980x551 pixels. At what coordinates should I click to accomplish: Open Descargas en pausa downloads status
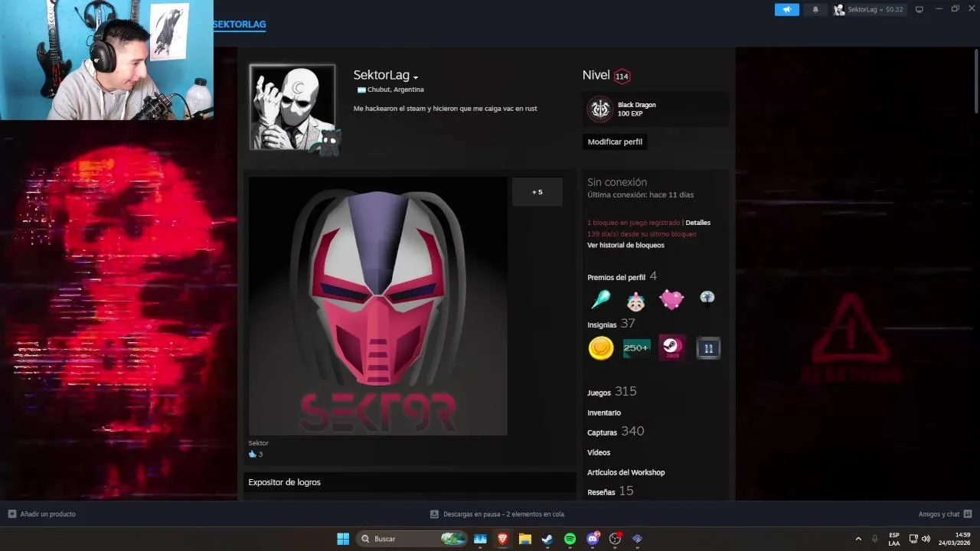(497, 514)
